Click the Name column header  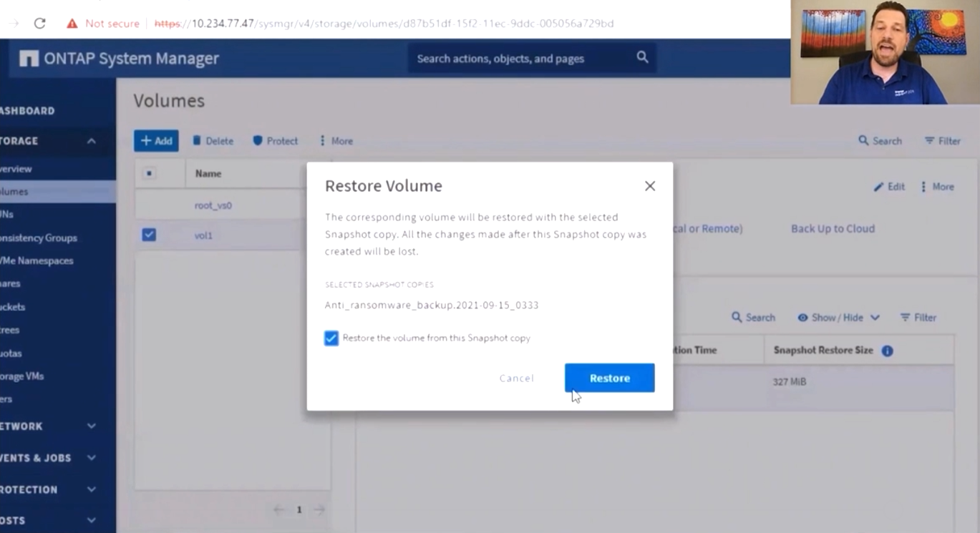(x=208, y=173)
